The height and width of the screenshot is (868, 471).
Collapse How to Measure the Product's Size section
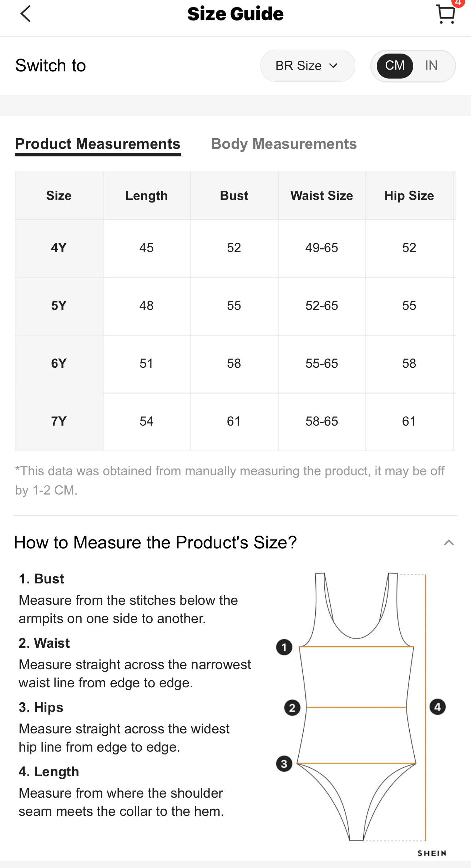[449, 543]
